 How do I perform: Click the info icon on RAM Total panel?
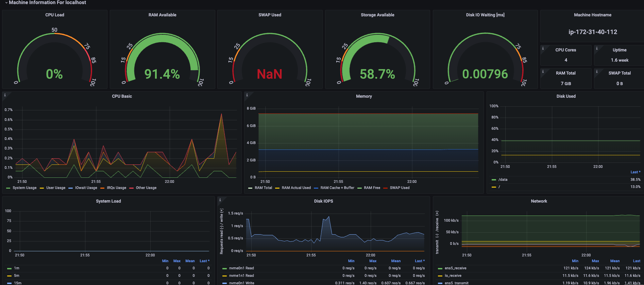(x=543, y=72)
